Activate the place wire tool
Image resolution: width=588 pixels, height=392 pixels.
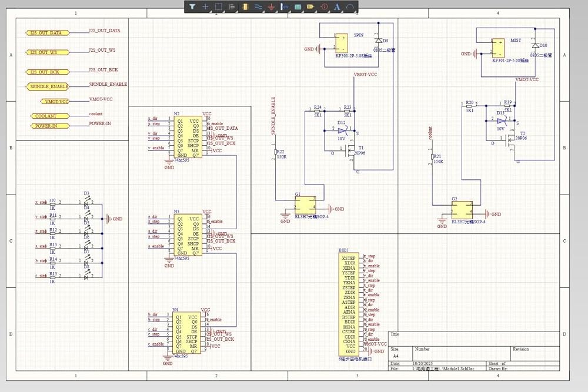click(x=258, y=7)
